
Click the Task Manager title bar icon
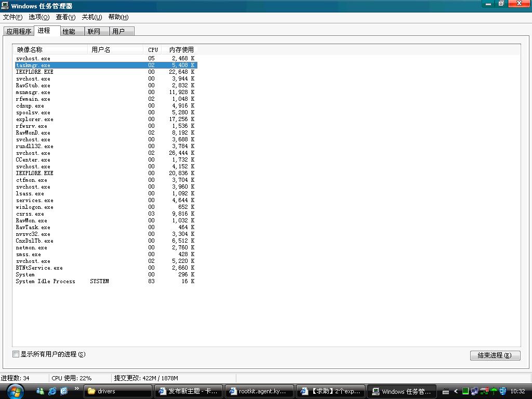[5, 6]
